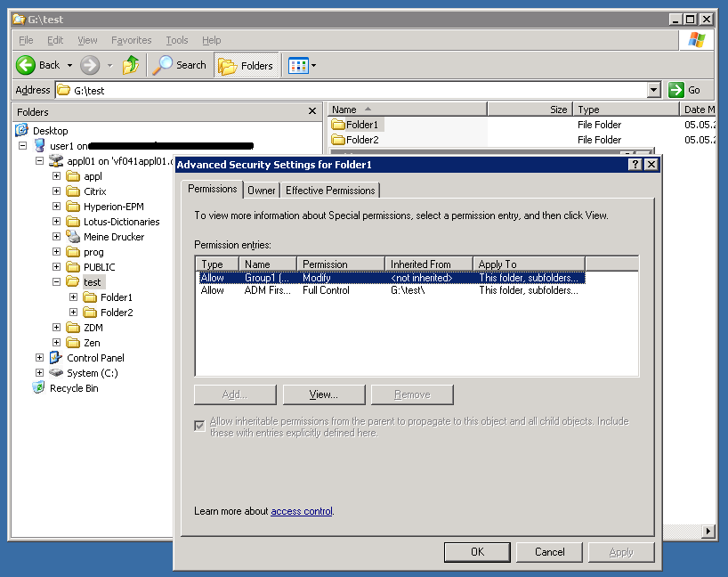
Task: Select the Permissions tab
Action: click(212, 189)
